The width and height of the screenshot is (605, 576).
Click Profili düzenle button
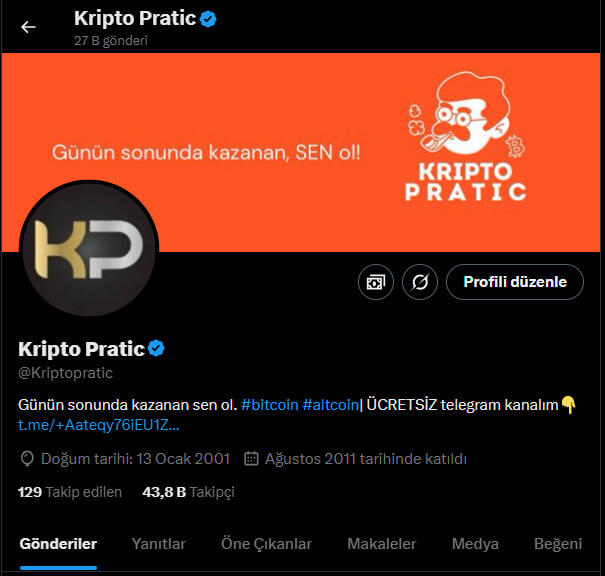515,282
